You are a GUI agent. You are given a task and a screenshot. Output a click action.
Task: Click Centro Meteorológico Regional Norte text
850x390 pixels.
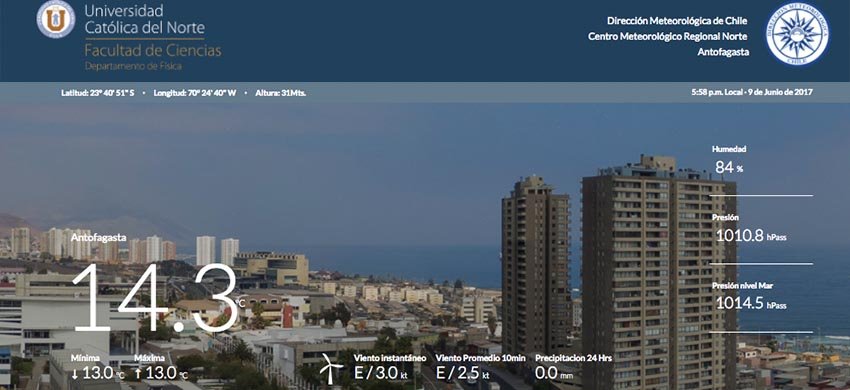point(668,36)
